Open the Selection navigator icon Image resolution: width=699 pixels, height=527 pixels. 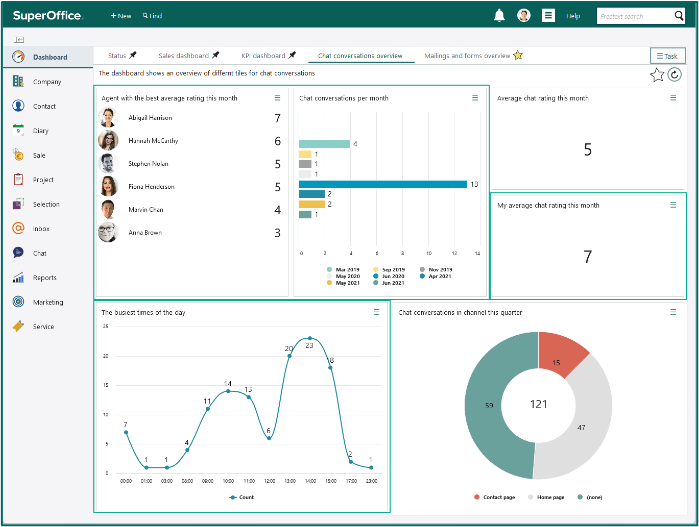[x=18, y=204]
